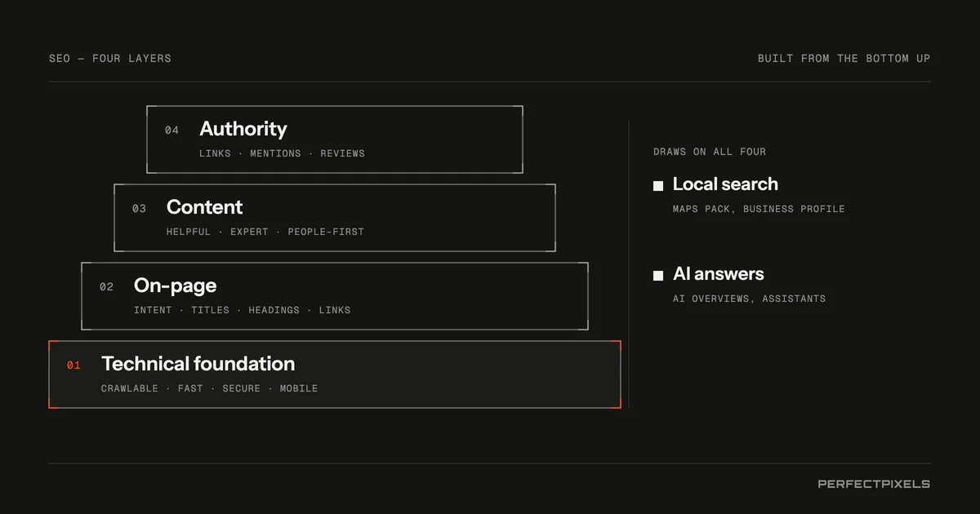This screenshot has height=514, width=980.
Task: Click the "SEO — FOUR LAYERS" header text
Action: (x=110, y=59)
